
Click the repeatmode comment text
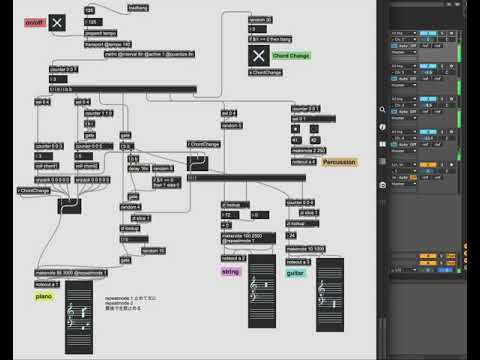coord(130,303)
